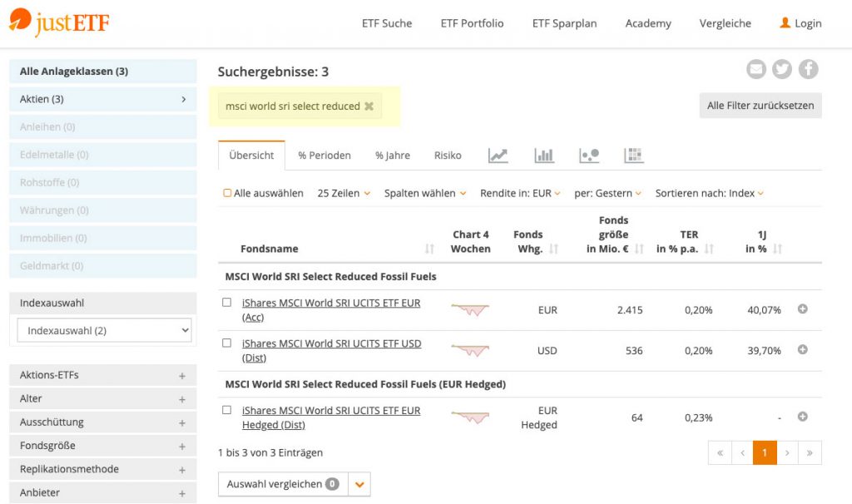The width and height of the screenshot is (852, 504).
Task: Sort by TER column arrows
Action: (x=709, y=249)
